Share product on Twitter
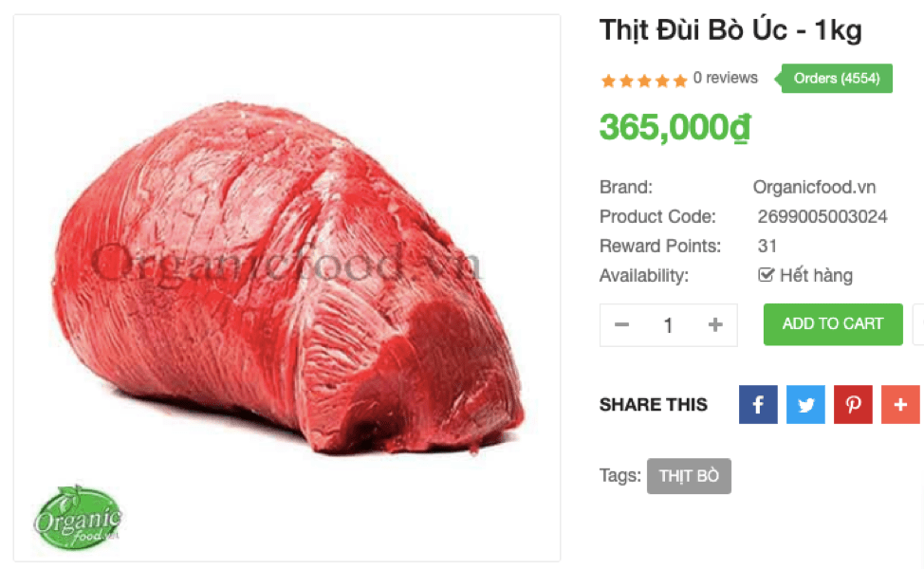The width and height of the screenshot is (924, 569). click(x=805, y=405)
